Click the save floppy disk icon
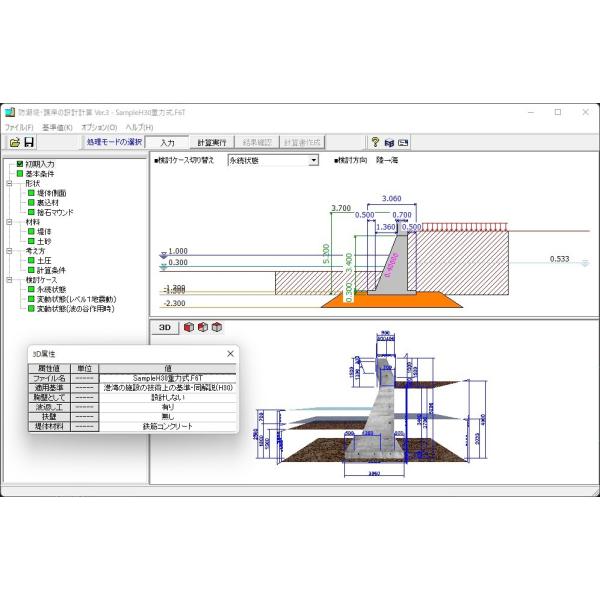This screenshot has width=600, height=600. click(29, 143)
